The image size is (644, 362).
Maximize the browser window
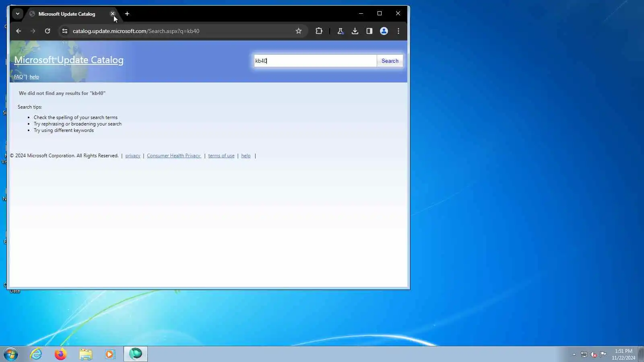pyautogui.click(x=380, y=13)
